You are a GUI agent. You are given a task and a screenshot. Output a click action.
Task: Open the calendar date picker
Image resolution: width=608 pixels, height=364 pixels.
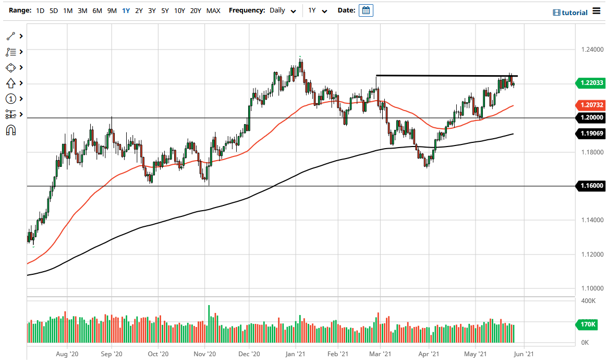(x=366, y=10)
